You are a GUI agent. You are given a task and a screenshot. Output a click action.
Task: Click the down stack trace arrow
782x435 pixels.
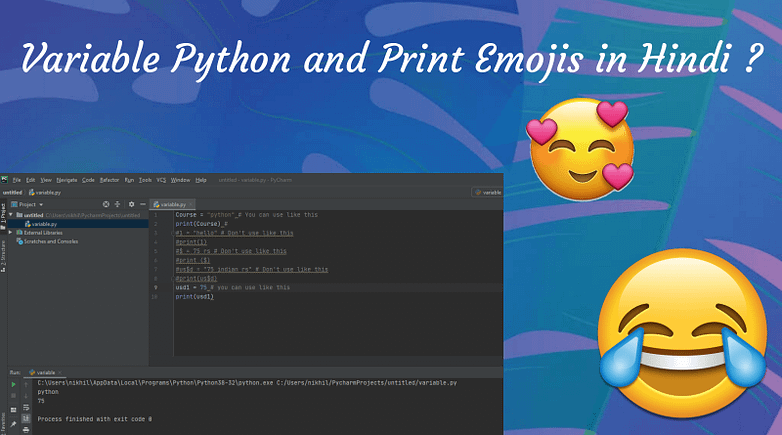pos(26,396)
